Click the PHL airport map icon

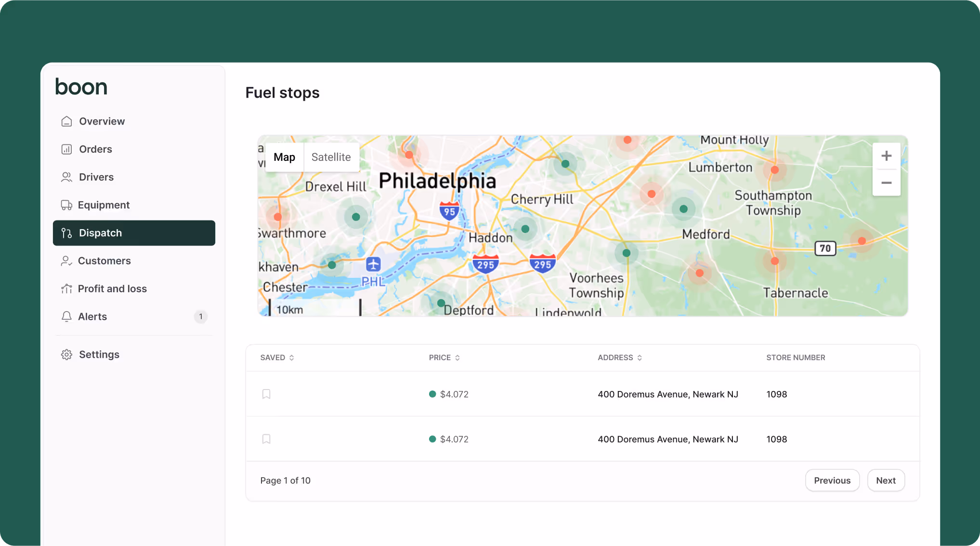point(373,264)
